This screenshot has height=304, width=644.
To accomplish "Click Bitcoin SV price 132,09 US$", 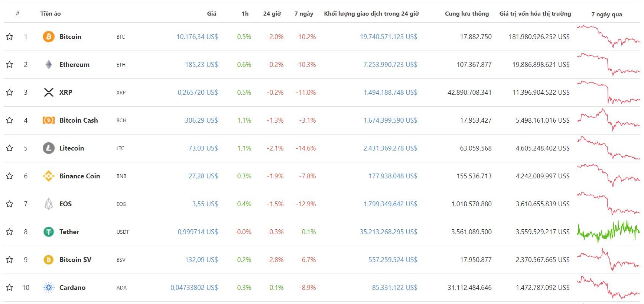I will pyautogui.click(x=201, y=259).
